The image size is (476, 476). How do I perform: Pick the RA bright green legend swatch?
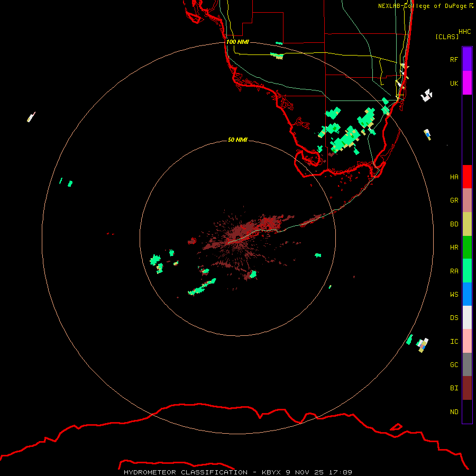point(467,271)
